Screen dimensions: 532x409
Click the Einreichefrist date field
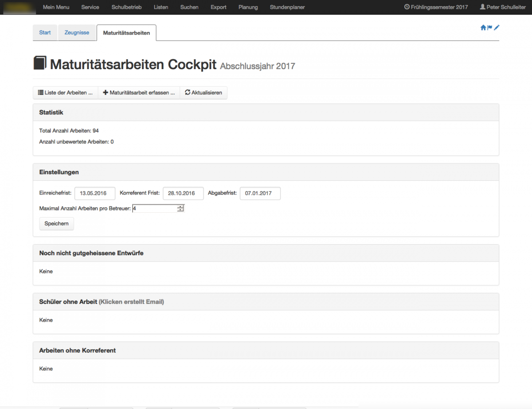point(95,194)
